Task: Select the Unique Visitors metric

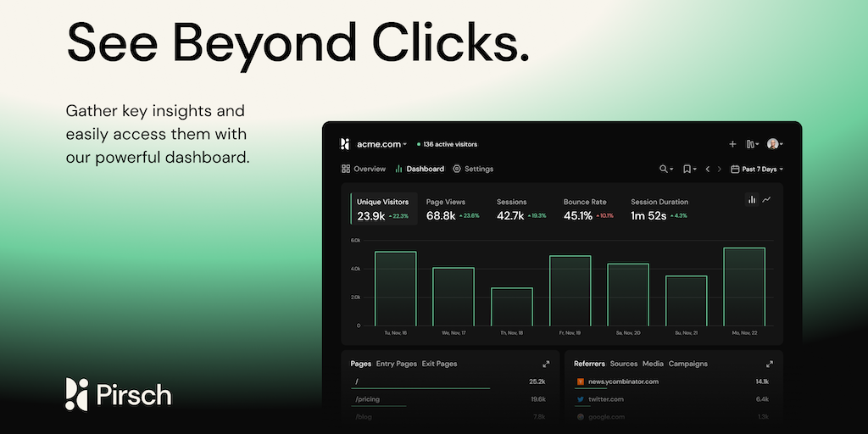Action: click(x=384, y=209)
